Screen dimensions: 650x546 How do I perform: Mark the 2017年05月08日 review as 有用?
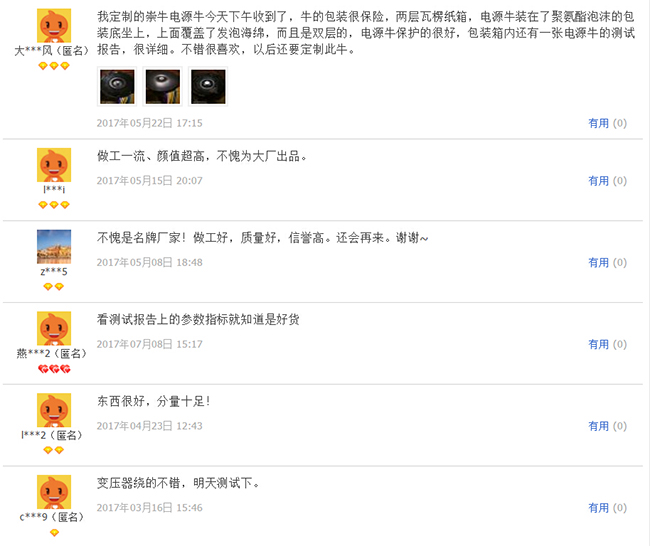click(599, 262)
